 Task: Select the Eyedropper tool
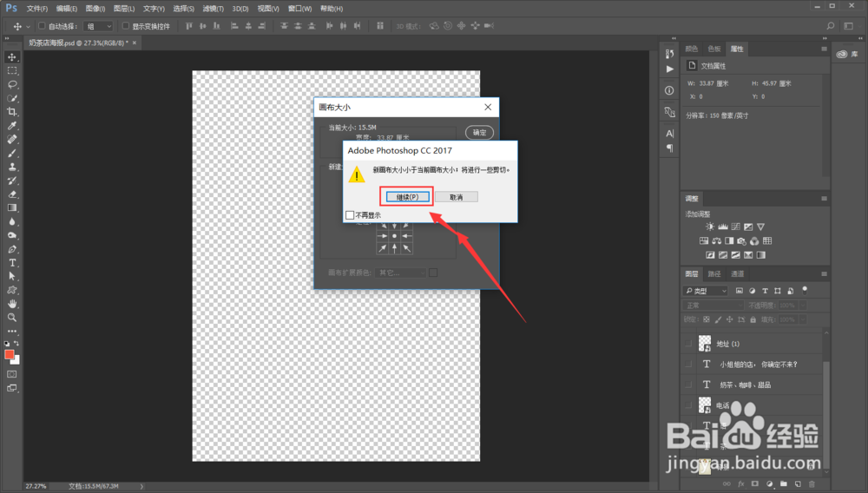[x=11, y=126]
